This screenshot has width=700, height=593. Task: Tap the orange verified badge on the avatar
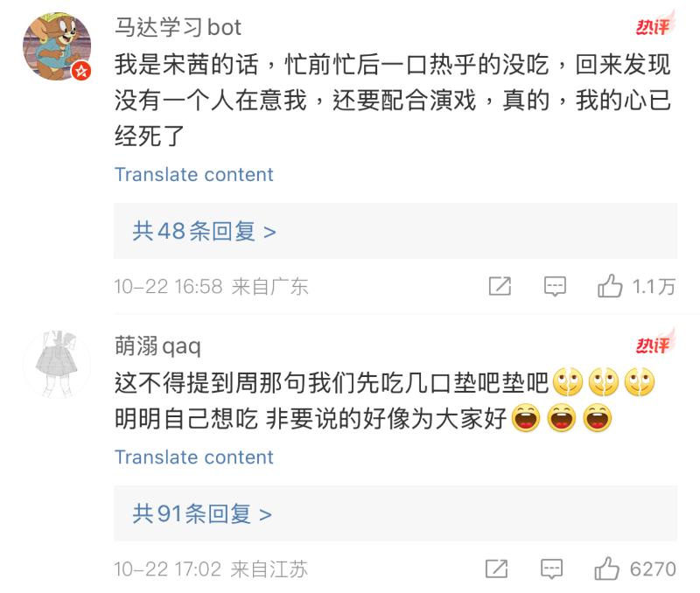pyautogui.click(x=81, y=71)
